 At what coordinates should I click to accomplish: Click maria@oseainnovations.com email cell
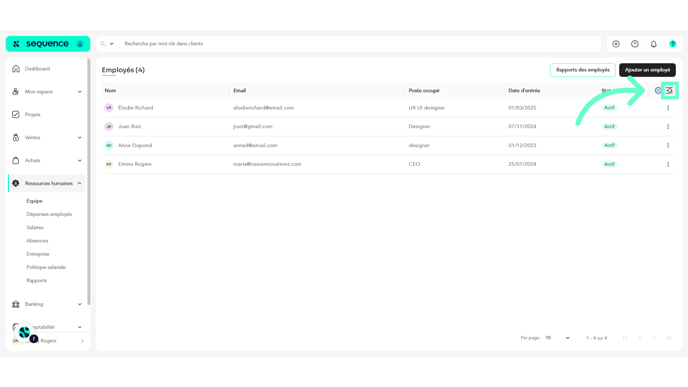click(x=267, y=164)
